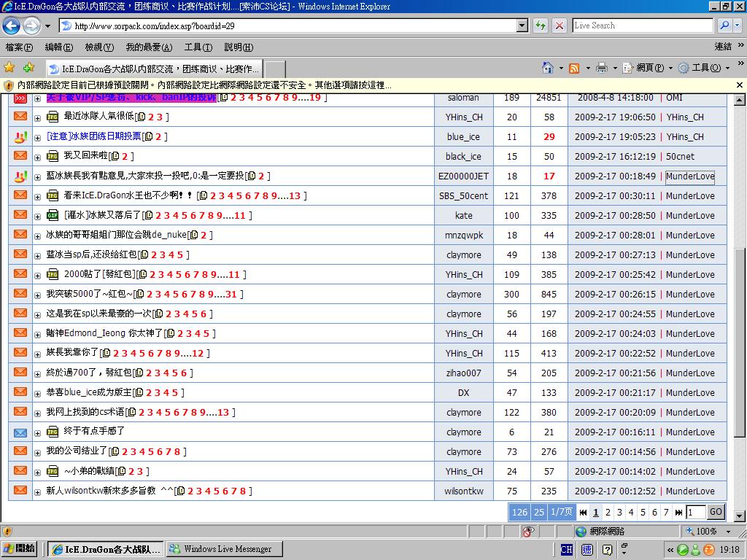Click the envelope icon beside wilsontkw's thread

click(x=20, y=491)
